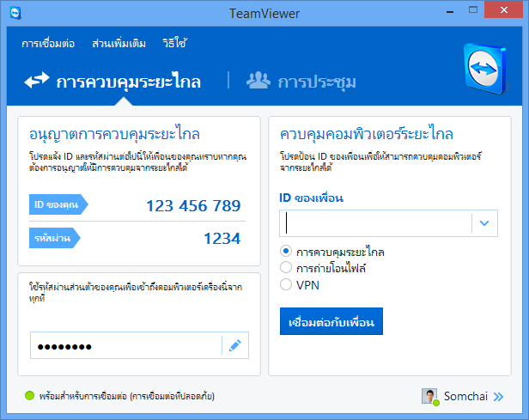This screenshot has height=420, width=529.
Task: Click the พร้อมสำหรับการเชื่อมต่อ status text
Action: (x=126, y=396)
